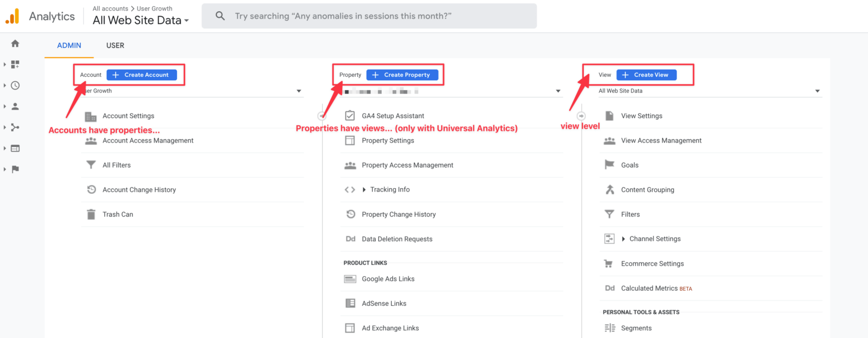Image resolution: width=868 pixels, height=338 pixels.
Task: Click the Create View button
Action: point(646,75)
